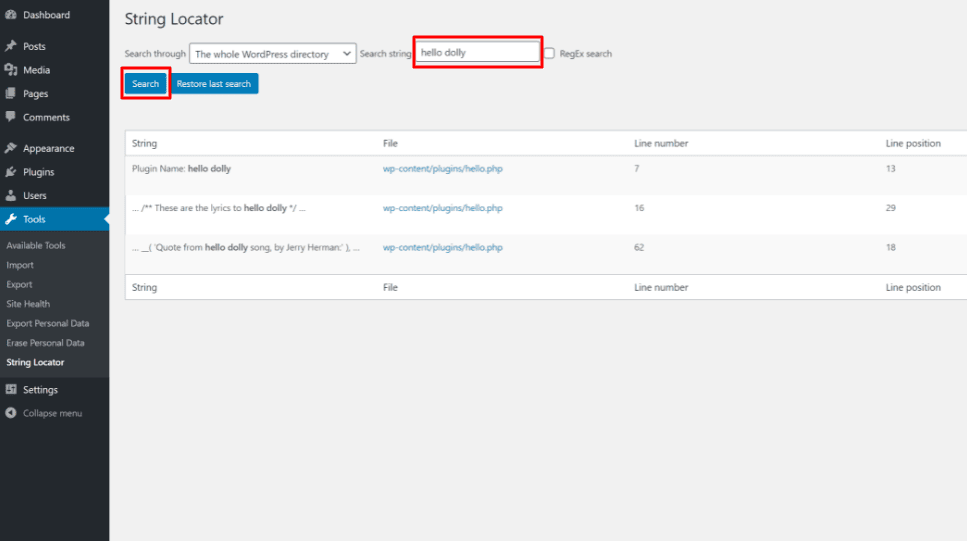Image resolution: width=967 pixels, height=541 pixels.
Task: Click the Plugins plug icon
Action: [10, 171]
